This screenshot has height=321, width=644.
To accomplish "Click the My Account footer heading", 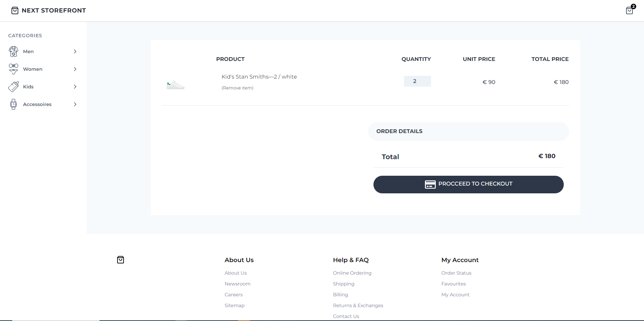I will click(x=460, y=260).
